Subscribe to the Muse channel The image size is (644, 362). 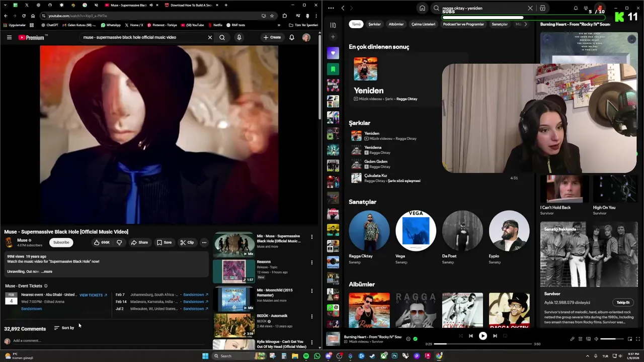point(61,242)
